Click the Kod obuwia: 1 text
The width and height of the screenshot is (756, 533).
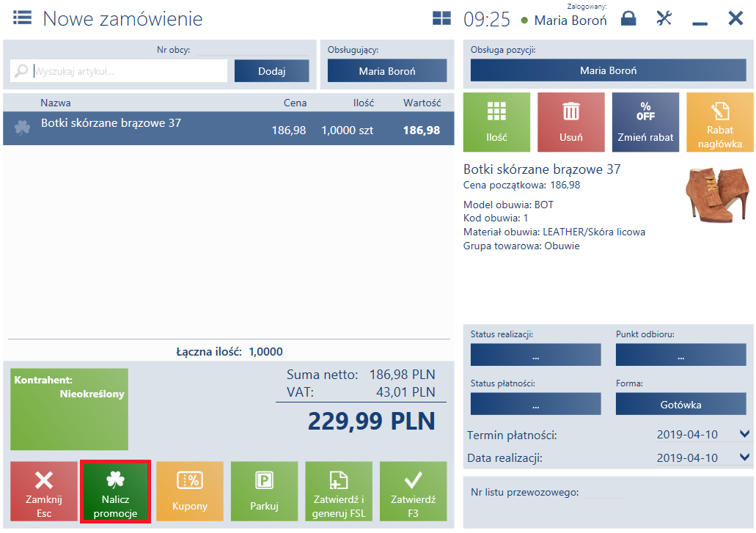496,218
